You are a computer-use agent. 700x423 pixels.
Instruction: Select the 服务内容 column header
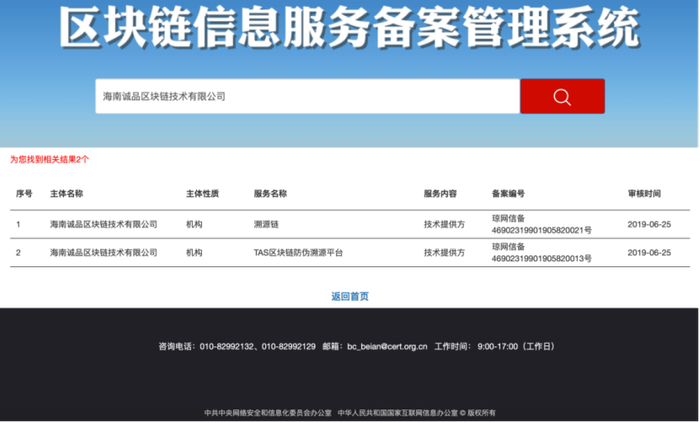point(440,194)
